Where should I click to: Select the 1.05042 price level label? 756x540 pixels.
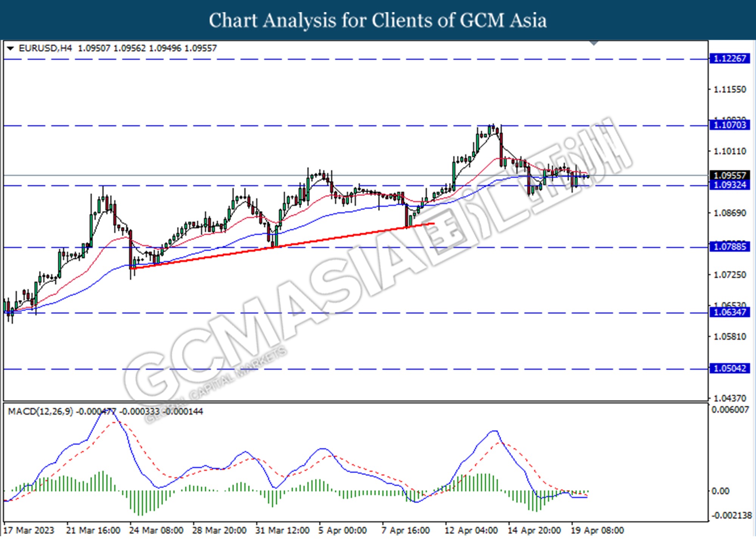coord(730,368)
